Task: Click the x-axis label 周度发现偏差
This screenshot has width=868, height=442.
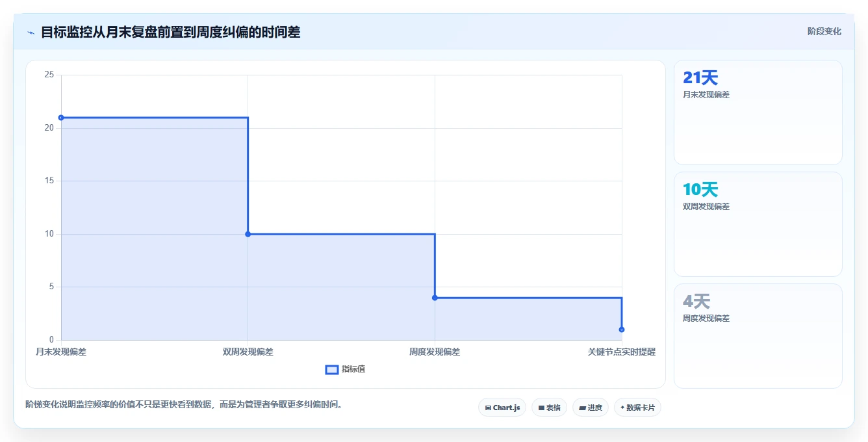Action: pyautogui.click(x=435, y=352)
